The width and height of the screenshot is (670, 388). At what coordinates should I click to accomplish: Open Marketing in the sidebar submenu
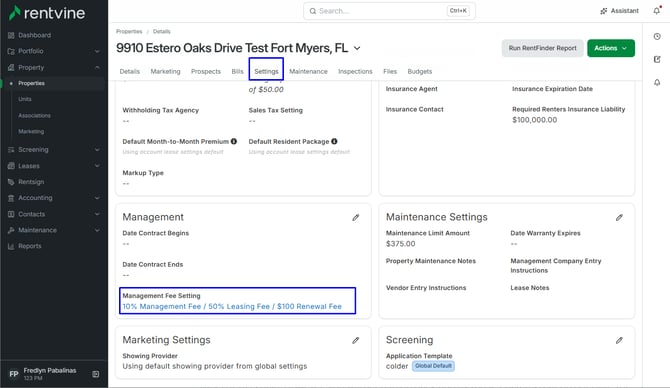point(31,132)
